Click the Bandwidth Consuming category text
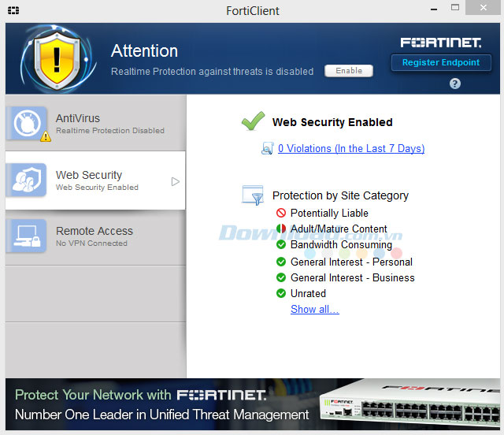Image resolution: width=504 pixels, height=435 pixels. pyautogui.click(x=341, y=244)
